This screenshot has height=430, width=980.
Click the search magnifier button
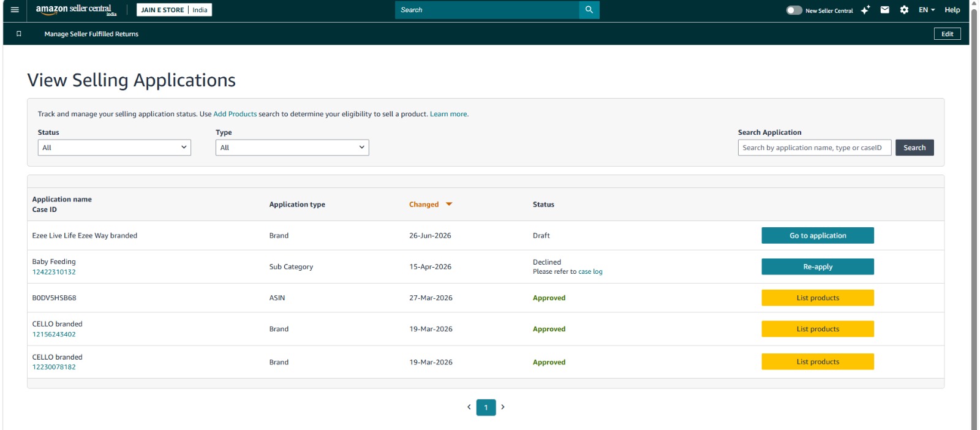589,10
